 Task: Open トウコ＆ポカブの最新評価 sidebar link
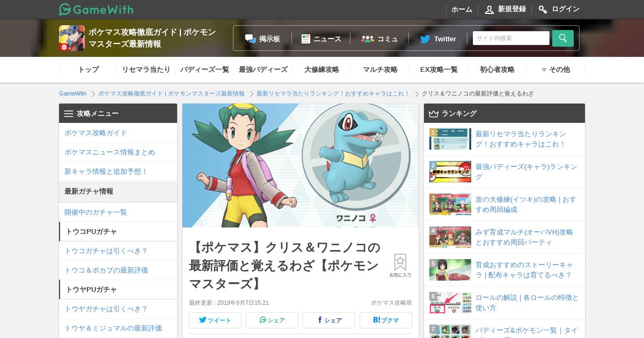click(x=118, y=270)
